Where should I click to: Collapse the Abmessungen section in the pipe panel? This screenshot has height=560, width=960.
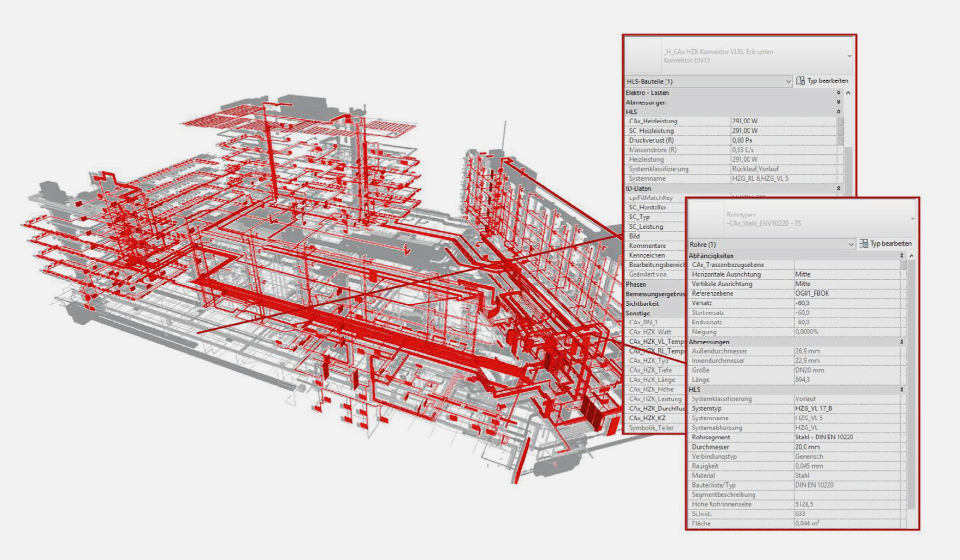pos(902,342)
